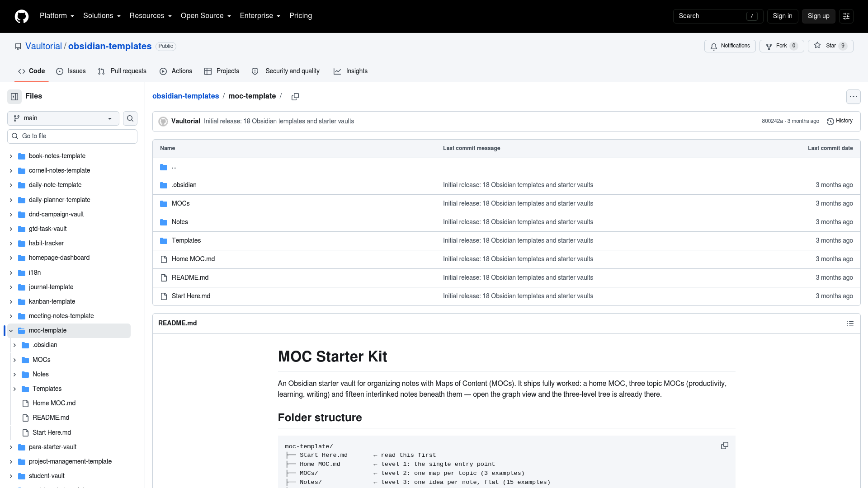Click the repository icon beside Vaultorial
This screenshot has height=488, width=868.
18,47
